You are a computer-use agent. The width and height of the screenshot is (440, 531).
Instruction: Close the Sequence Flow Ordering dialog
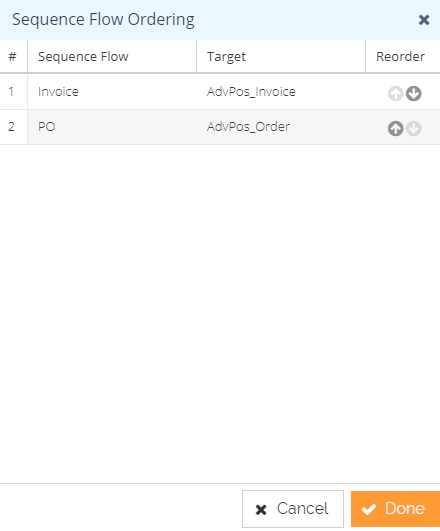(424, 20)
